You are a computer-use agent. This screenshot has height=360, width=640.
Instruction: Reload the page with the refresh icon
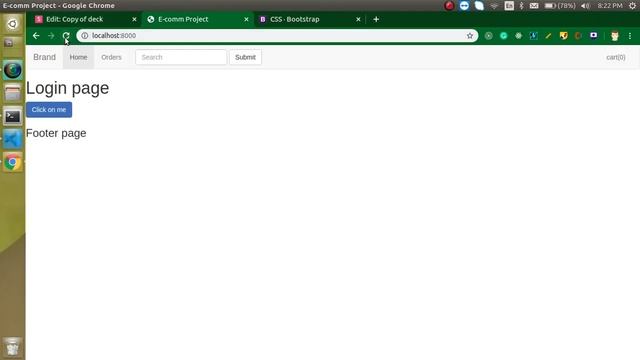66,36
